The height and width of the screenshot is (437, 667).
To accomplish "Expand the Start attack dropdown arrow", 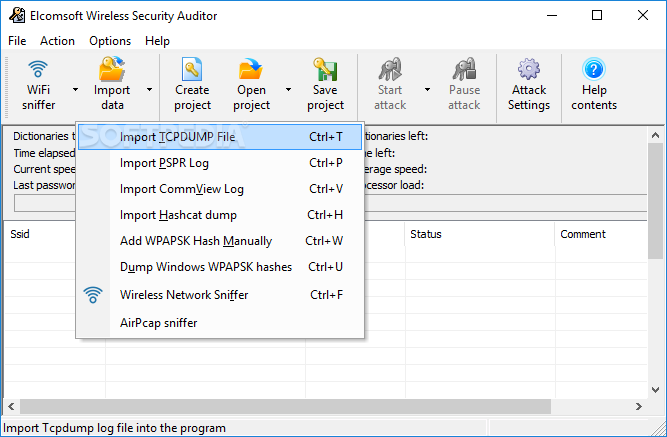I will click(428, 89).
